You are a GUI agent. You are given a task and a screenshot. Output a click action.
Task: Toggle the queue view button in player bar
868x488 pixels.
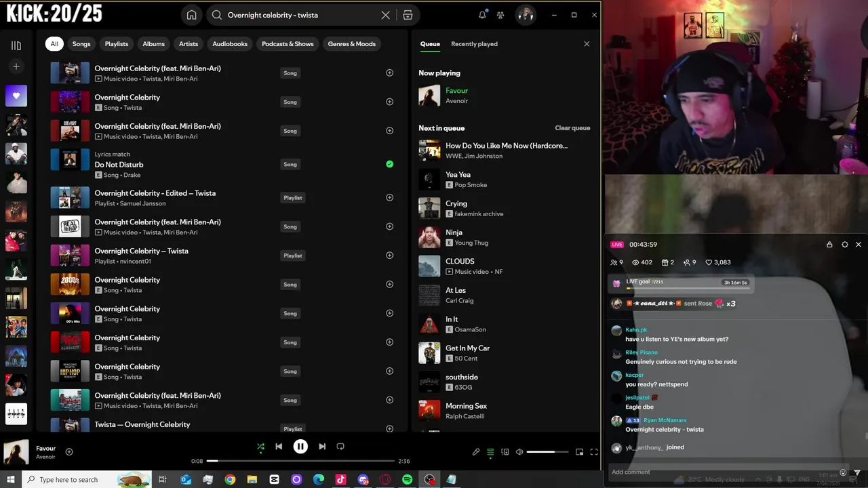tap(490, 452)
